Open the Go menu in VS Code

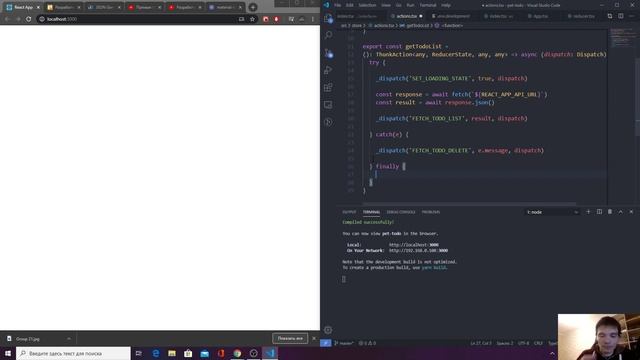[x=398, y=5]
